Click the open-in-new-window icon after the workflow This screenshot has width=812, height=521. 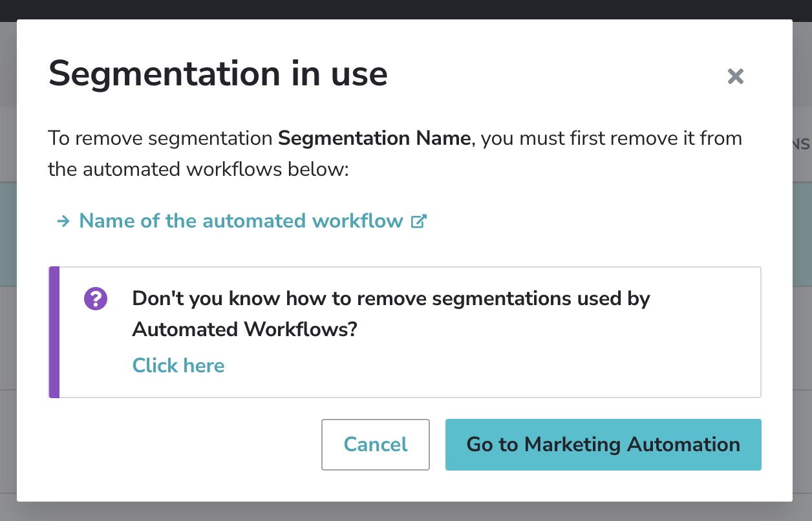point(419,221)
